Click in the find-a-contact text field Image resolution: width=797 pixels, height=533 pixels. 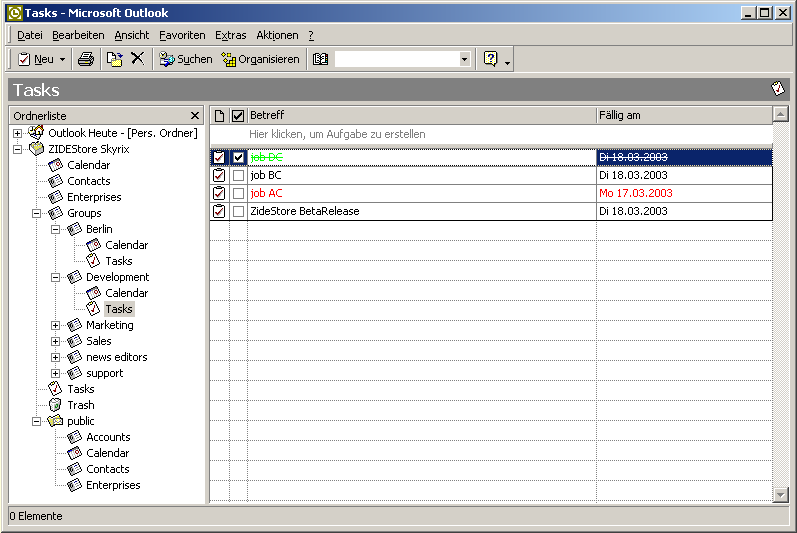[396, 59]
